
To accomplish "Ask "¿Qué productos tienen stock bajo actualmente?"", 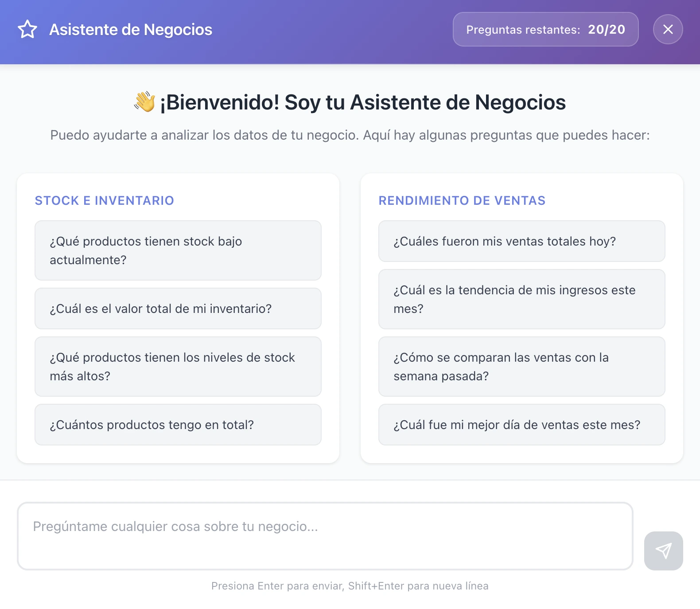I will pyautogui.click(x=178, y=250).
